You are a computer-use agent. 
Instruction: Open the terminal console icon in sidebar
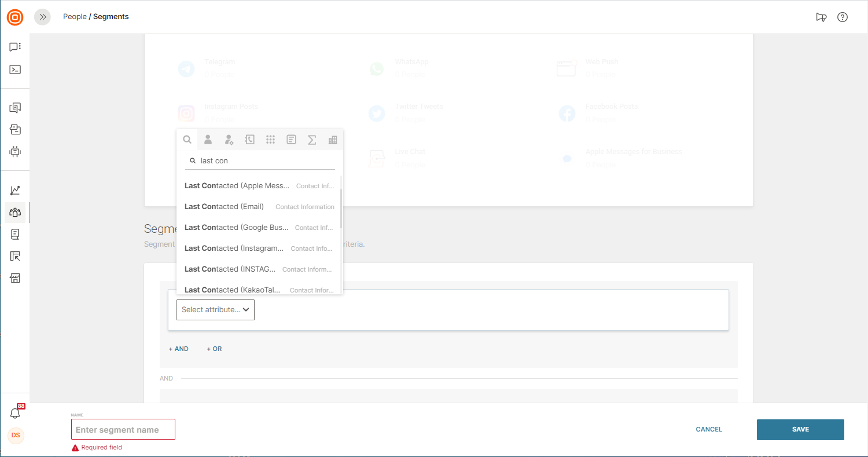(15, 70)
